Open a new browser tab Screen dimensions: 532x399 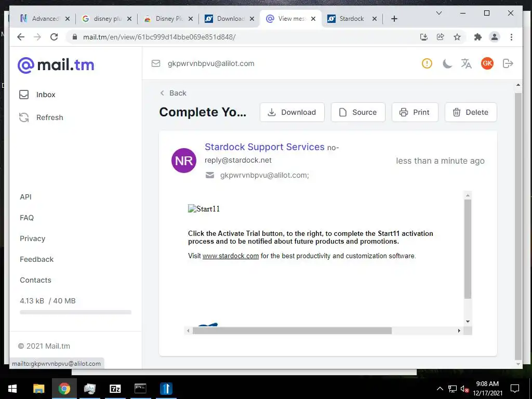394,19
